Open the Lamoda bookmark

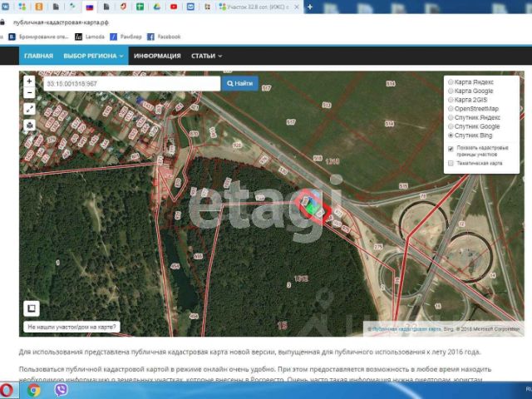90,37
